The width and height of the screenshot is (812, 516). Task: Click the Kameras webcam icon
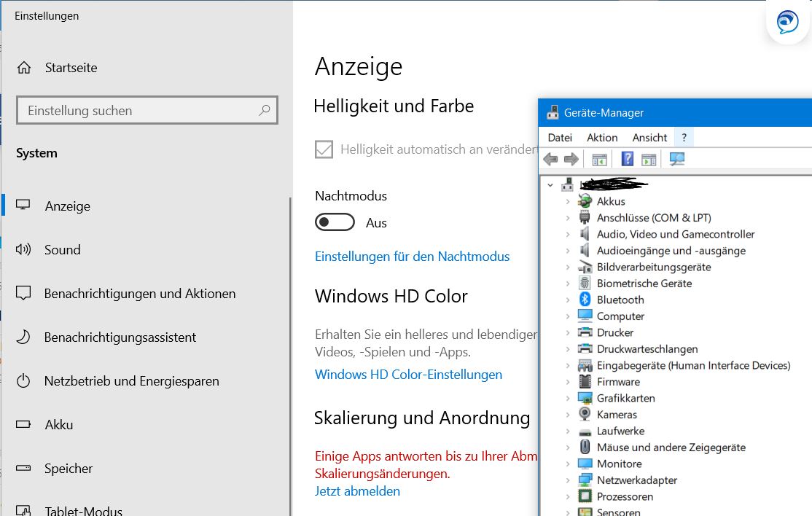tap(585, 414)
